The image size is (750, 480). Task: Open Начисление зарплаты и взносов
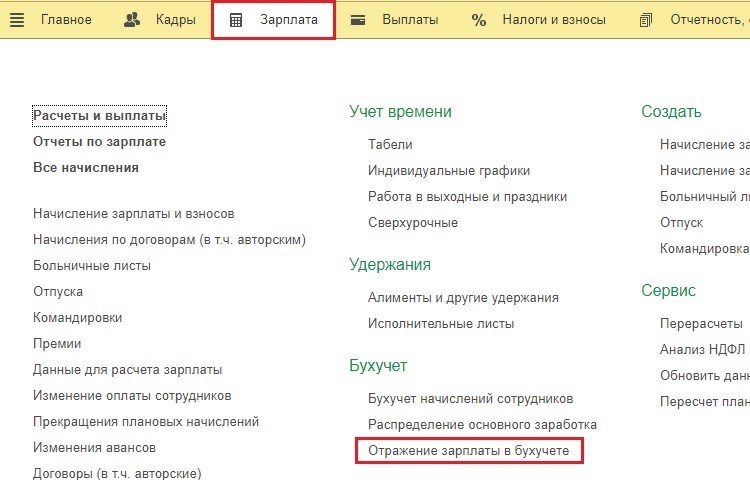click(x=133, y=213)
